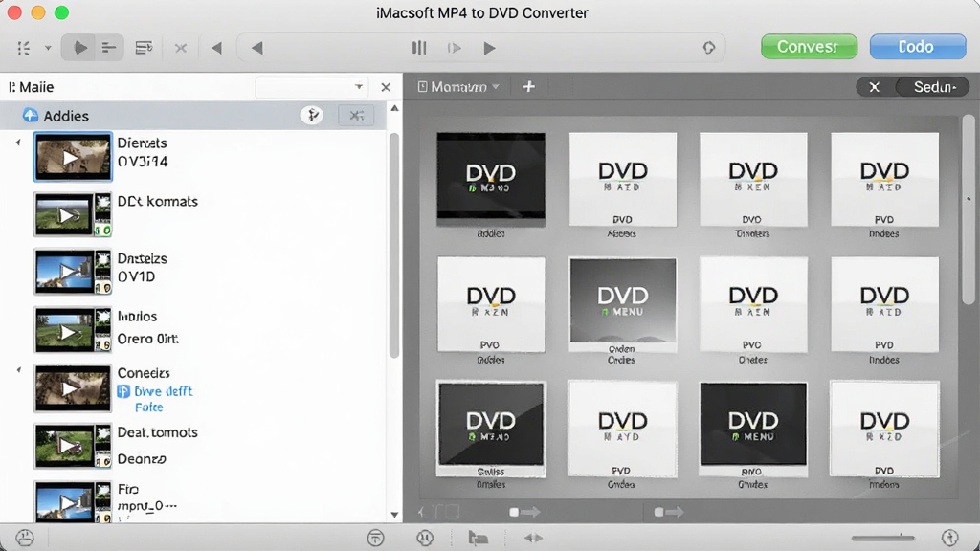Screen dimensions: 980x551
Task: Click the file list scroll-up arrow
Action: [394, 109]
